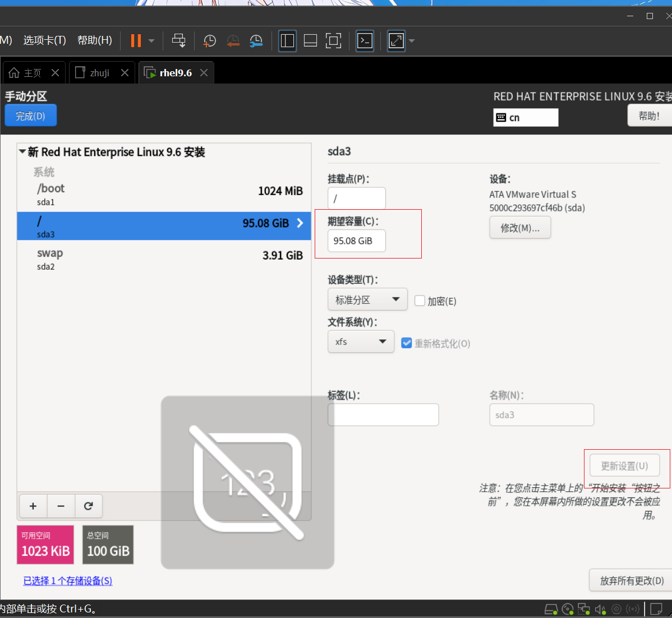Open the dropdown arrow next to the pause icon

click(x=151, y=41)
